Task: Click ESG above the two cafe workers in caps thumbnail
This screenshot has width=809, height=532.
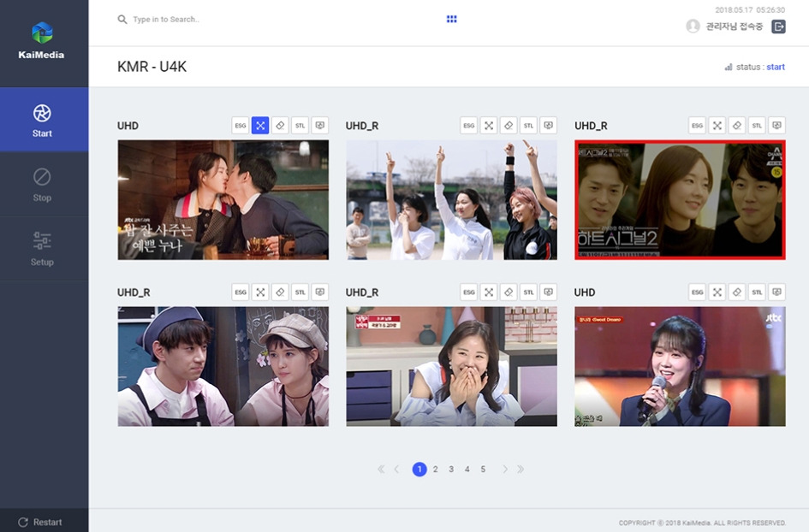Action: click(x=241, y=293)
